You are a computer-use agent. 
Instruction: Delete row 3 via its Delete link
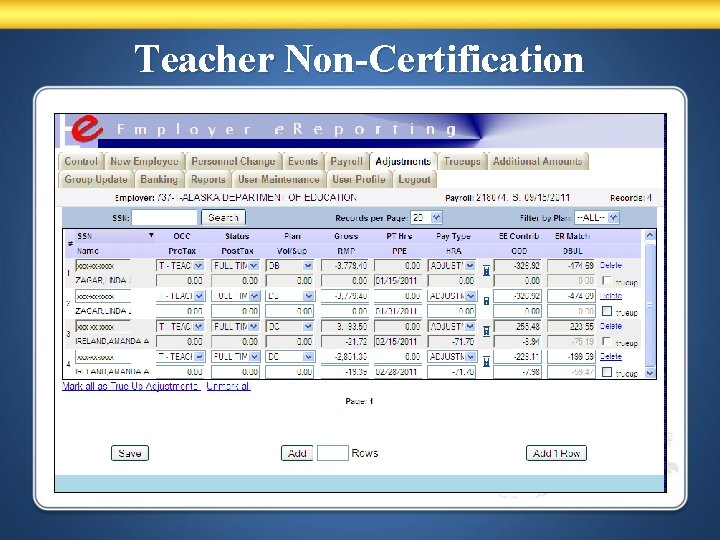(611, 326)
